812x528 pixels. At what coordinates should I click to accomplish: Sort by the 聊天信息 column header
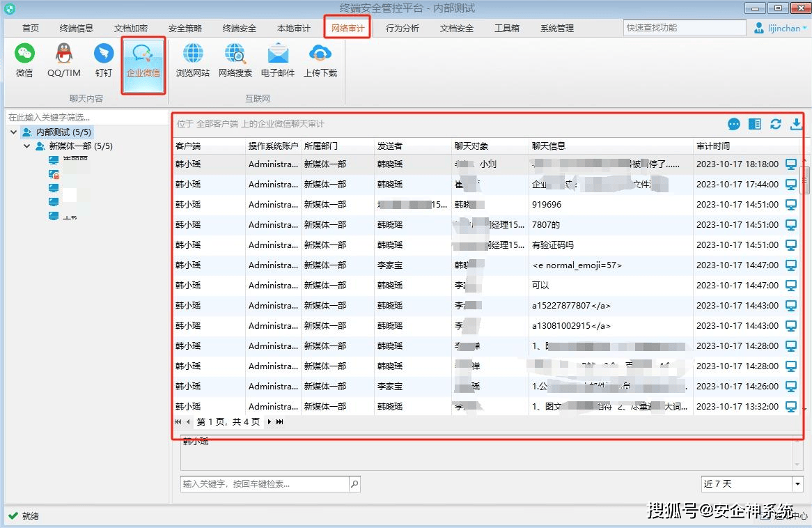click(x=611, y=146)
